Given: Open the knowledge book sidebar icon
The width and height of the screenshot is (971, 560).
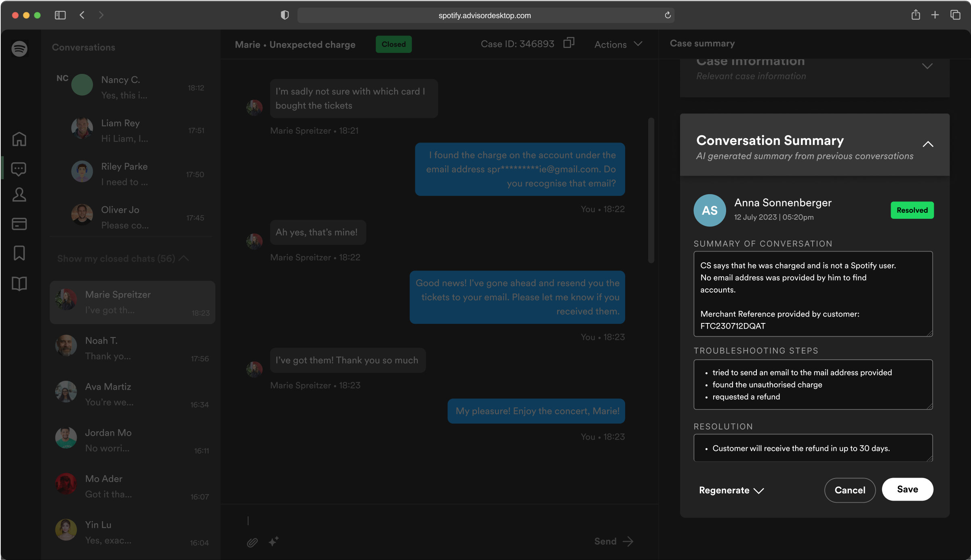Looking at the screenshot, I should pyautogui.click(x=19, y=284).
